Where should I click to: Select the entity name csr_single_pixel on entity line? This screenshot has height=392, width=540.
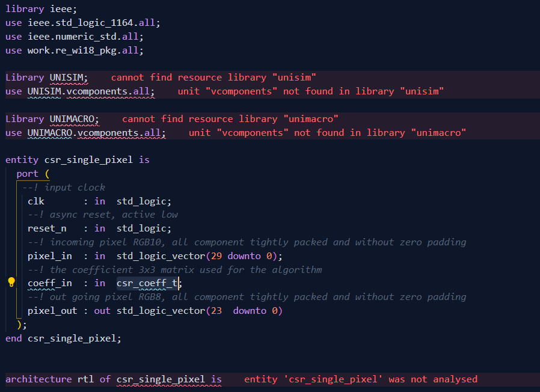pyautogui.click(x=87, y=159)
